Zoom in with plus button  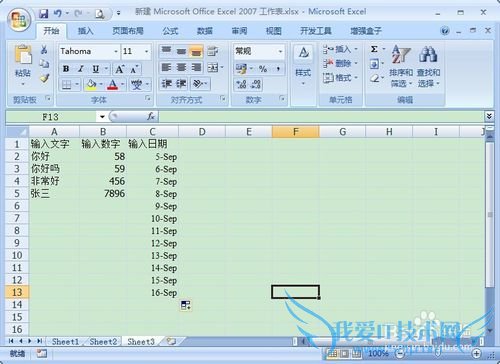point(477,353)
